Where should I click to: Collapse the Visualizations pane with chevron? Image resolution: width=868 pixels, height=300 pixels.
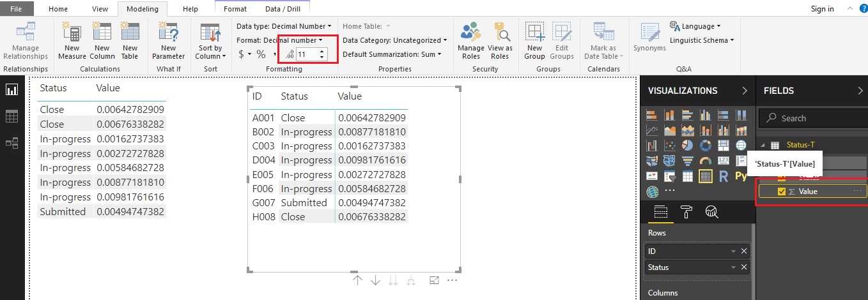744,91
